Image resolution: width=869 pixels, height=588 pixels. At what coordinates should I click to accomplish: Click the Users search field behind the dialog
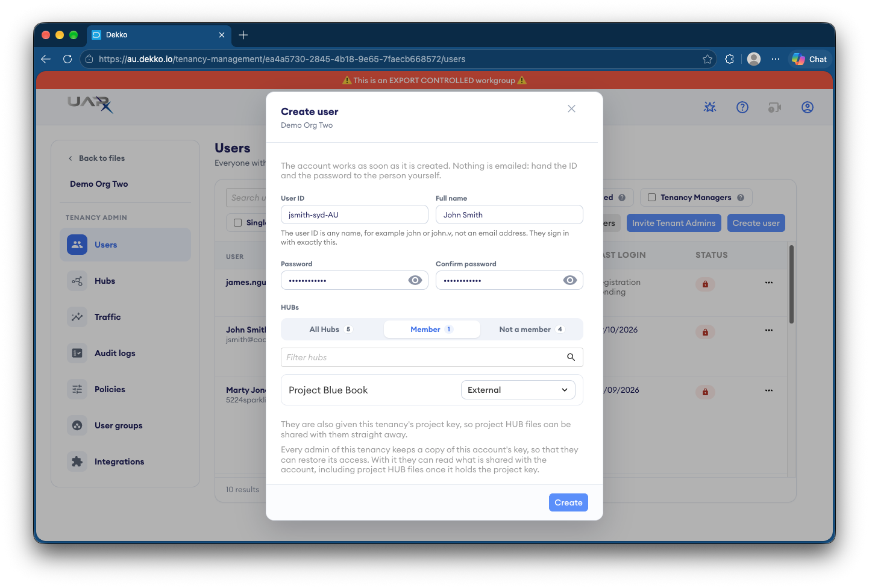click(x=246, y=198)
